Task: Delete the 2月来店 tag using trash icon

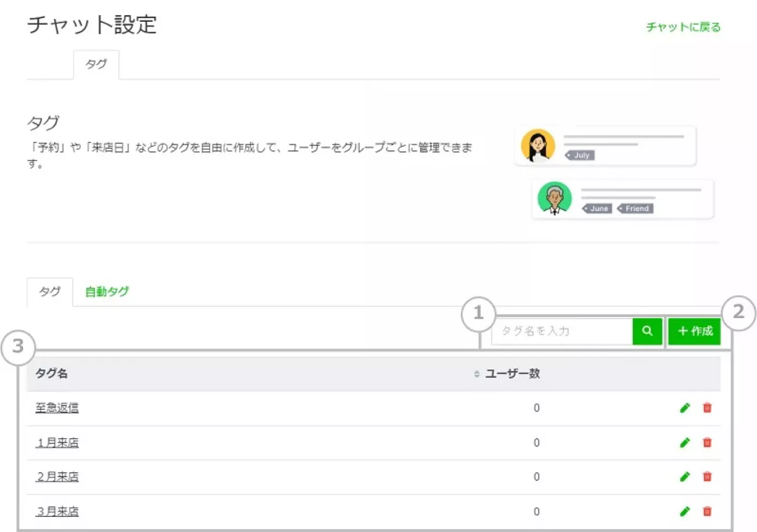Action: pos(707,477)
